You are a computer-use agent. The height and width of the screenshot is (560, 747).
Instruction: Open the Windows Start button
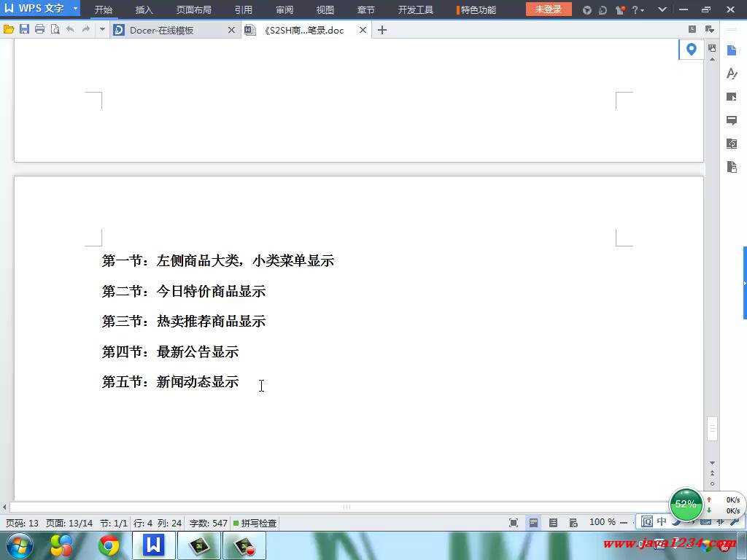[19, 545]
